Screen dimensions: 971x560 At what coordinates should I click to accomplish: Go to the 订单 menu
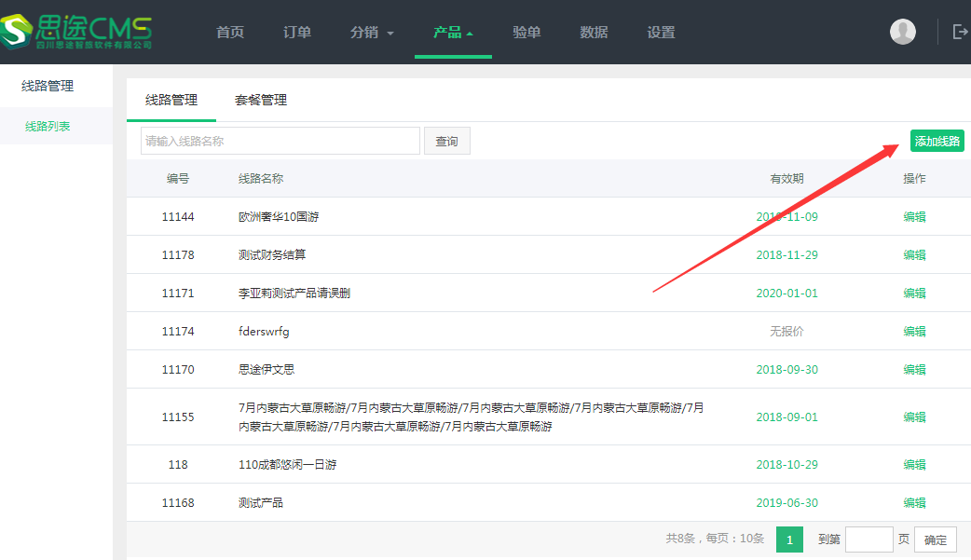pos(297,33)
